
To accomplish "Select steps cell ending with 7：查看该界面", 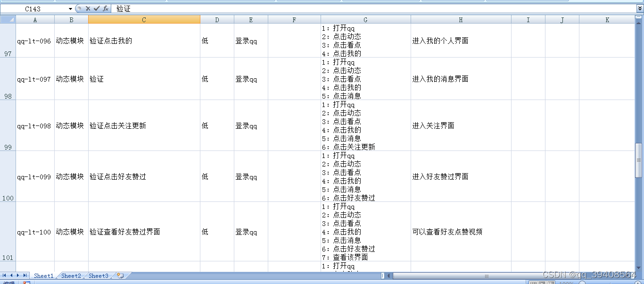I will coord(365,232).
